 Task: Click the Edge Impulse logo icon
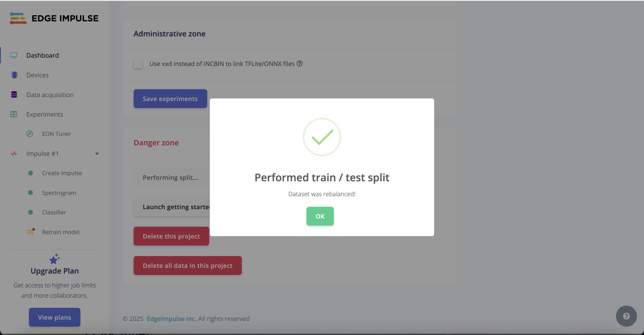18,18
